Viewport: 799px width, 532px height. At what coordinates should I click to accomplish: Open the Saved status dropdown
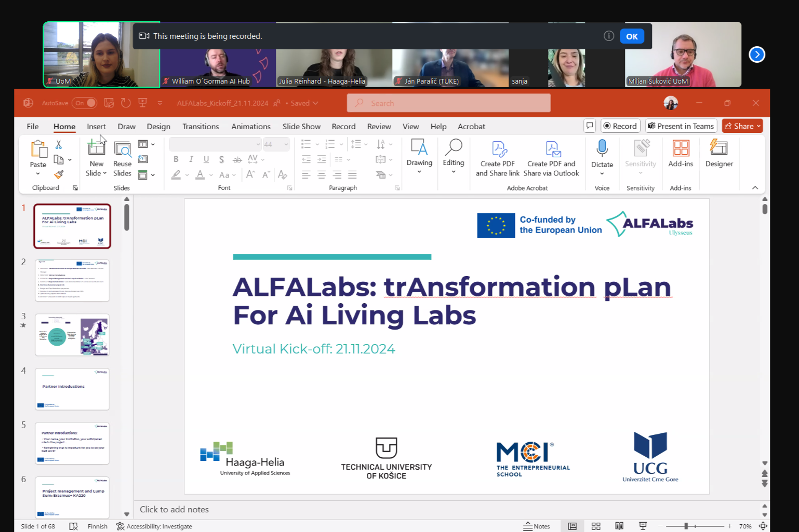point(304,103)
